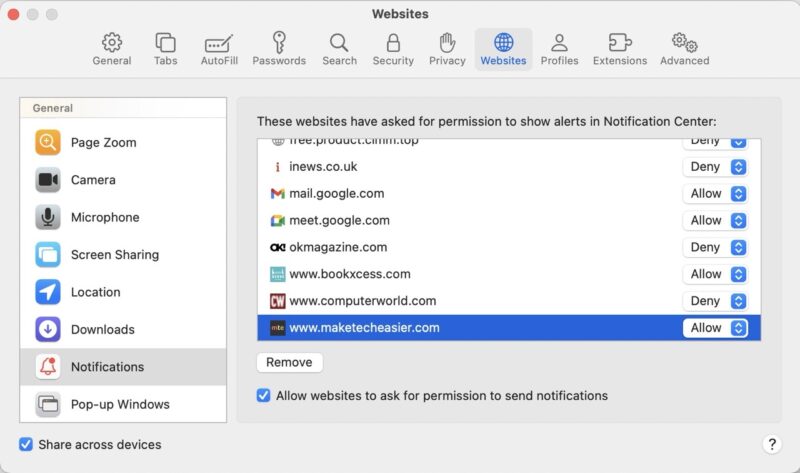Screen dimensions: 800x473
Task: Click the Computerworld CW favicon
Action: [277, 301]
